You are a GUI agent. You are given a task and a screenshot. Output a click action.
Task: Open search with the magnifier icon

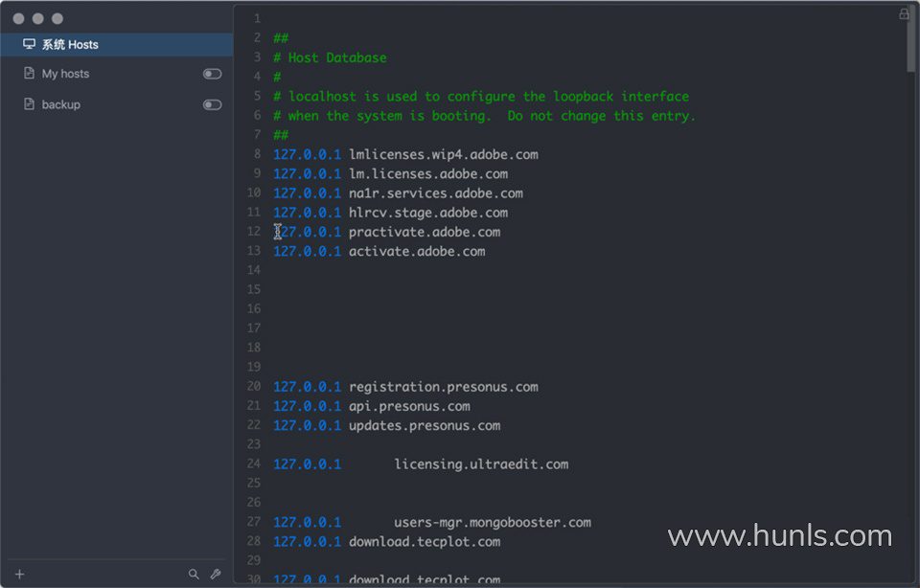pos(194,575)
